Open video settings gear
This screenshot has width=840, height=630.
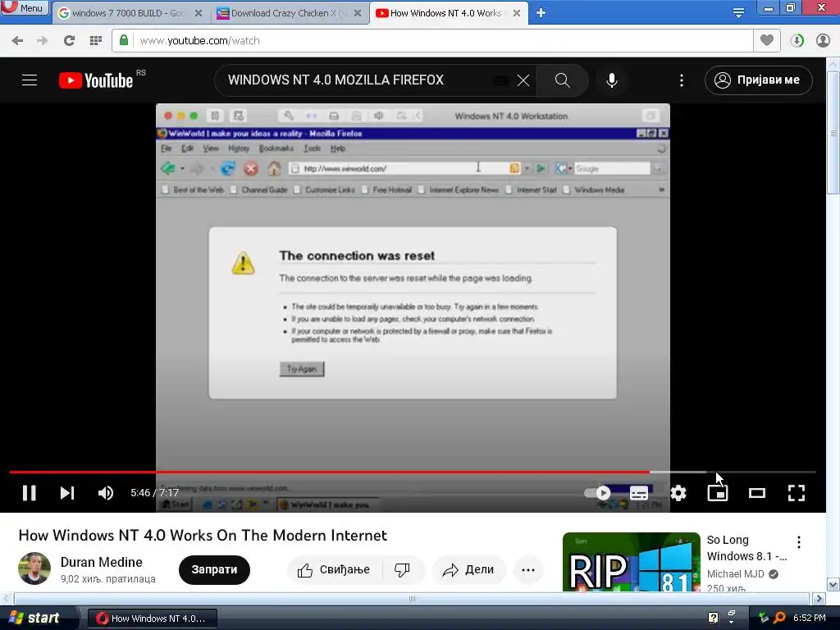click(x=678, y=493)
